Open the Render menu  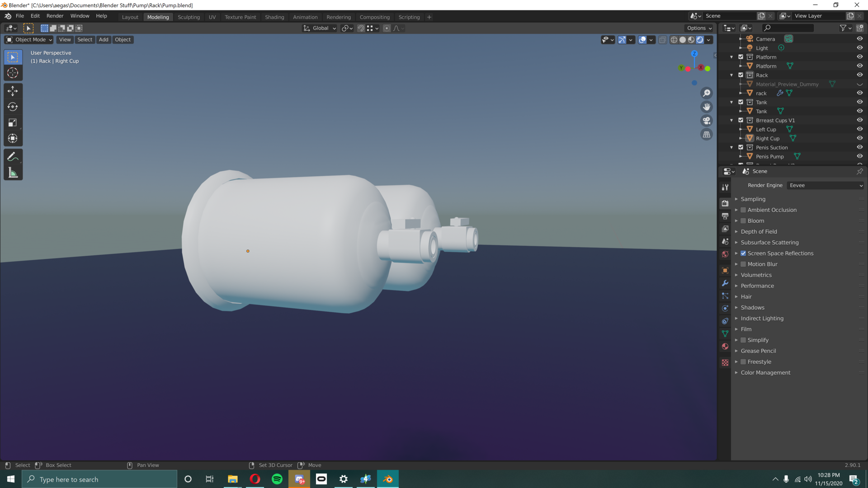click(55, 16)
